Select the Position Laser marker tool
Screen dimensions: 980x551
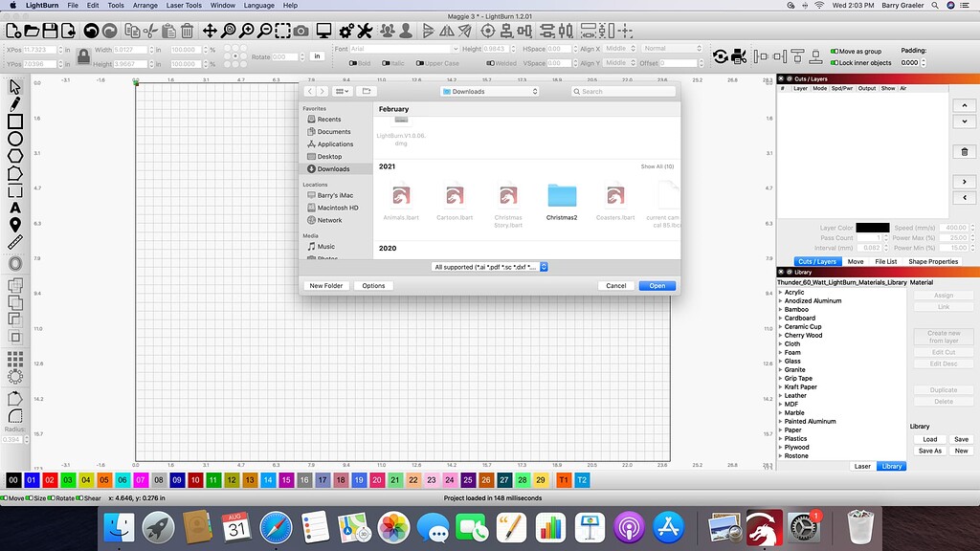pos(15,225)
